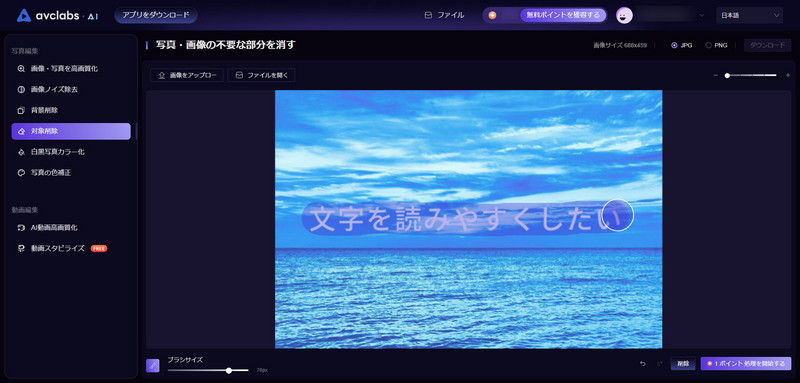Click the noise removal circle icon
This screenshot has height=383, width=800.
click(21, 89)
